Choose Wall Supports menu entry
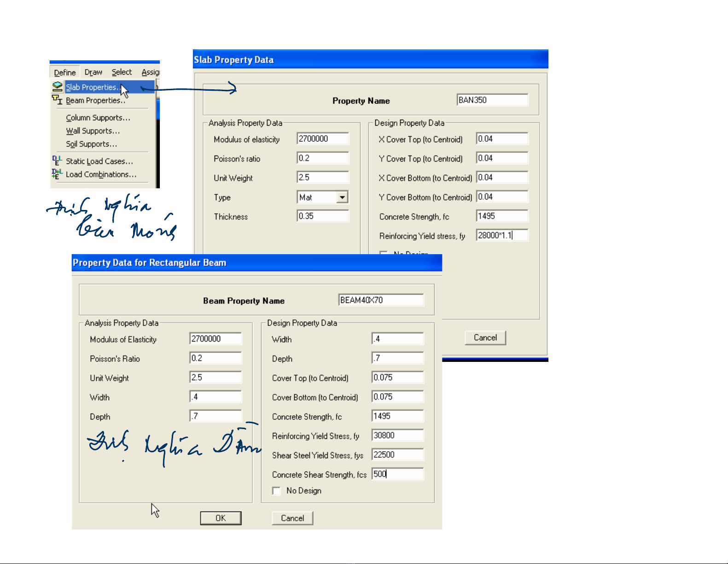 pos(93,131)
